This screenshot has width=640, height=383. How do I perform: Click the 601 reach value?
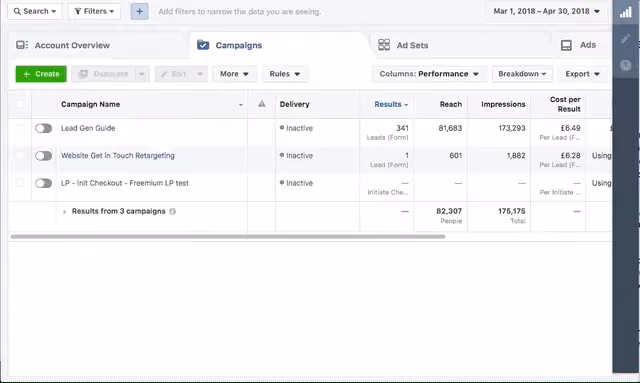coord(456,156)
